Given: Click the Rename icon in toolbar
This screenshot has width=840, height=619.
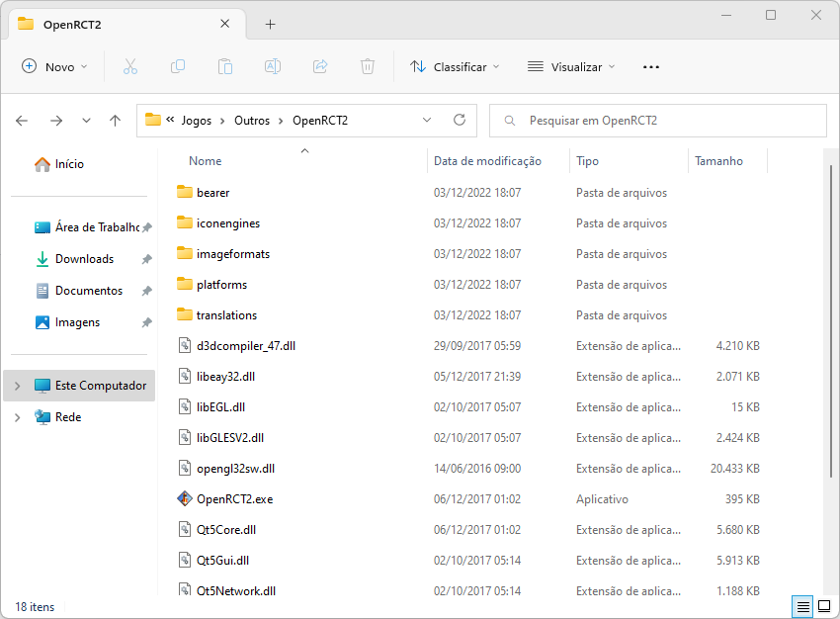Looking at the screenshot, I should [273, 67].
